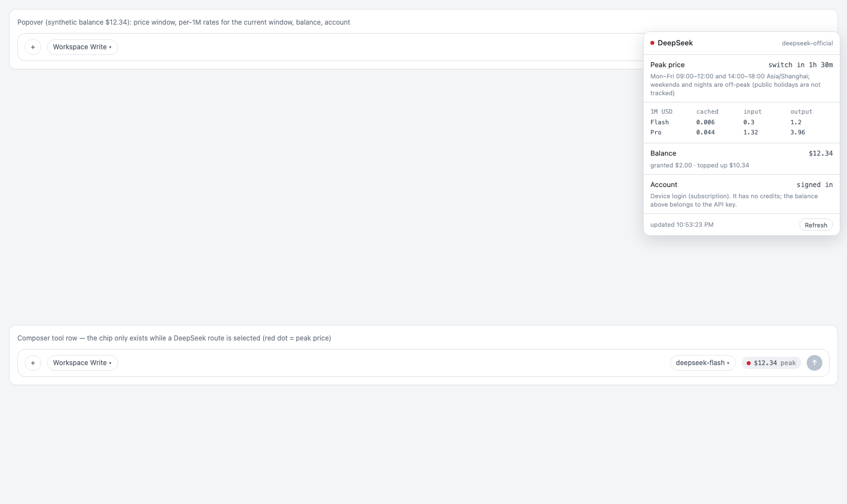
Task: Click the $12.34 peak balance chip
Action: click(x=771, y=363)
